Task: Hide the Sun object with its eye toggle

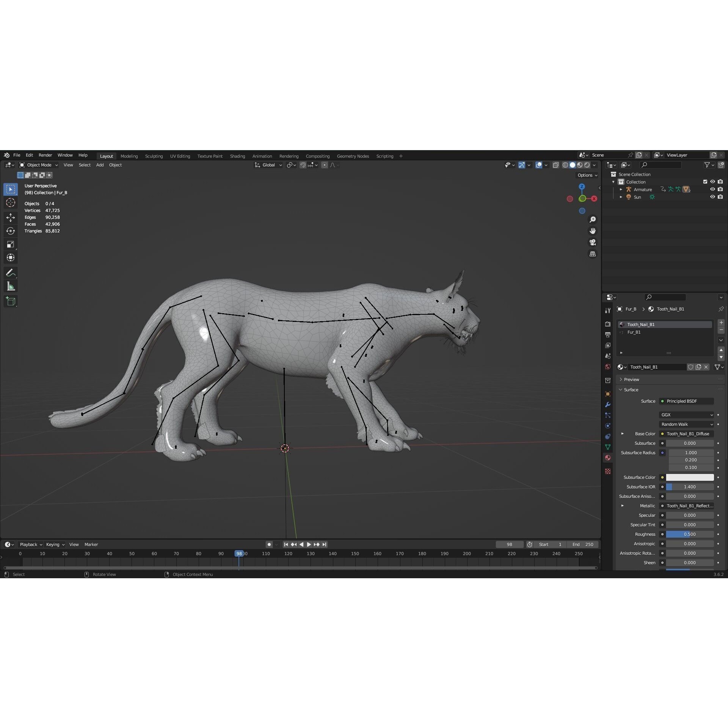Action: click(x=713, y=197)
